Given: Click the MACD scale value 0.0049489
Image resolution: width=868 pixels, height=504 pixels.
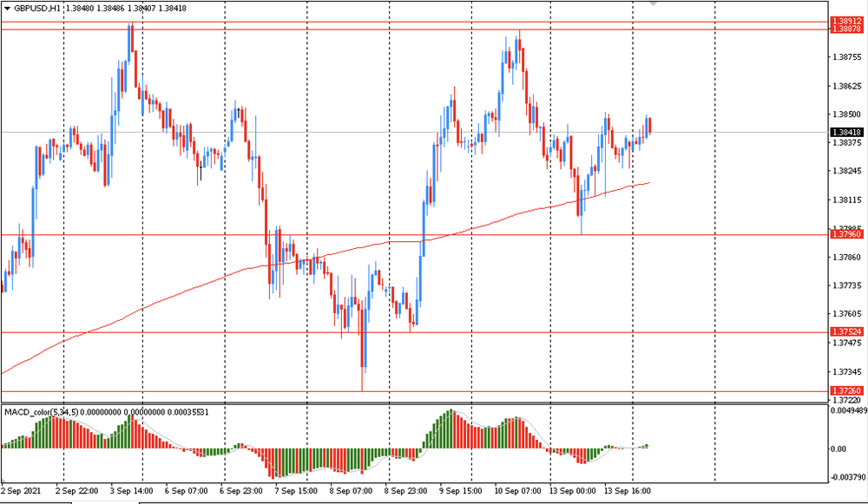Looking at the screenshot, I should pyautogui.click(x=849, y=410).
